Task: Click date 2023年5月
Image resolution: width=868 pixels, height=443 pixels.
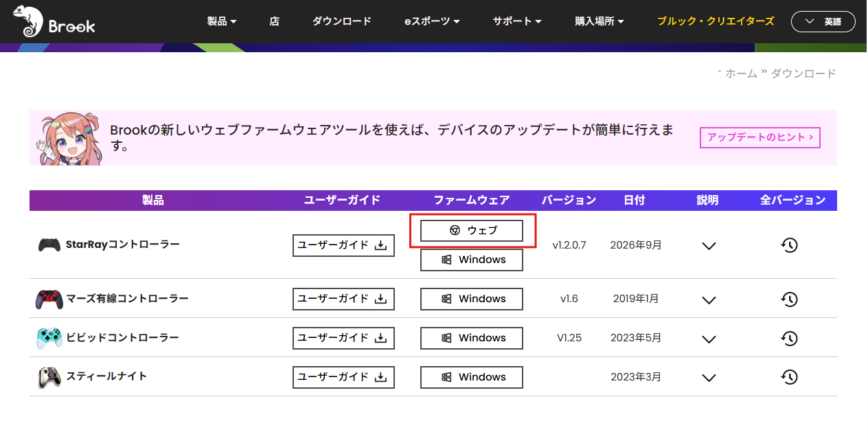Action: (636, 338)
